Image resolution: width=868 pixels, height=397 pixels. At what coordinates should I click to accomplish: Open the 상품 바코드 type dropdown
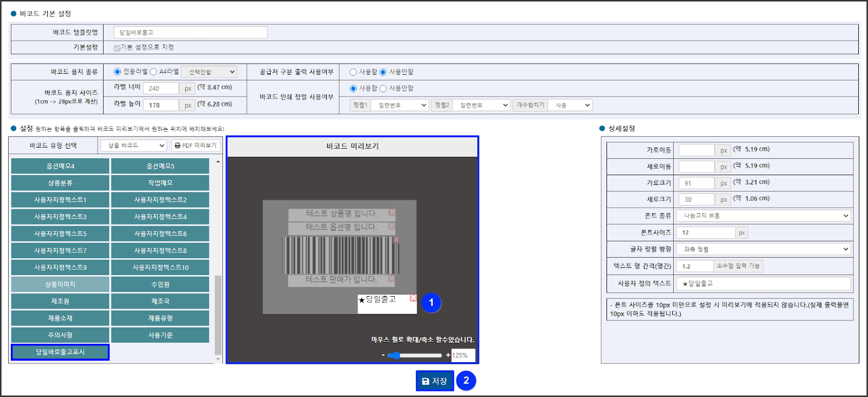click(x=133, y=145)
